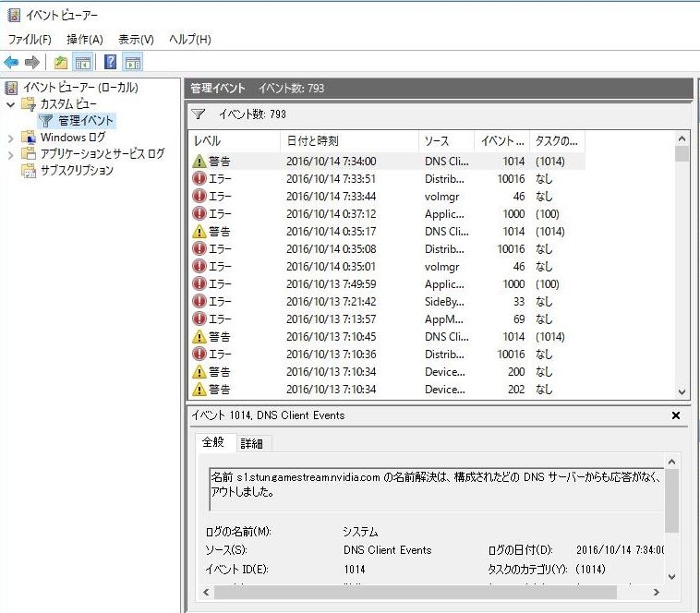Click the filter funnel icon above event list
The width and height of the screenshot is (700, 613).
tap(198, 114)
